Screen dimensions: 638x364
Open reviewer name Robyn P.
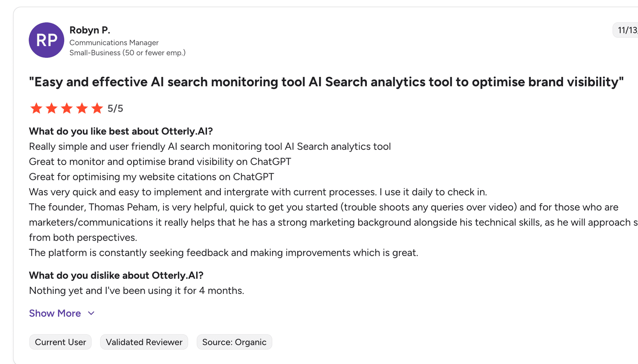click(90, 30)
